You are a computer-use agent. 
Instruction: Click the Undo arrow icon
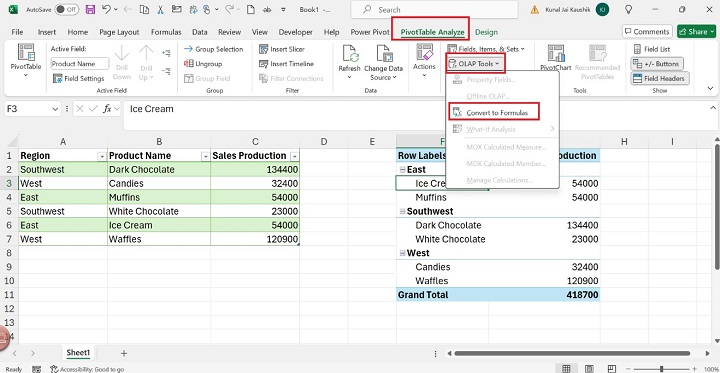click(106, 9)
